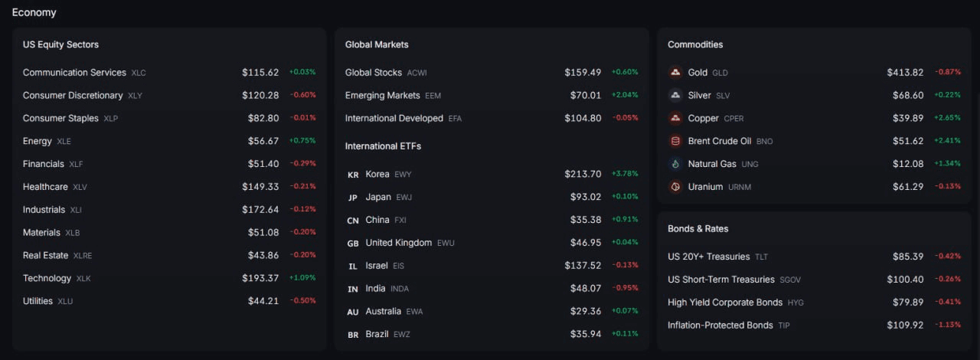This screenshot has width=980, height=360.
Task: Select the Emerging Markets EEM entry
Action: (x=492, y=96)
